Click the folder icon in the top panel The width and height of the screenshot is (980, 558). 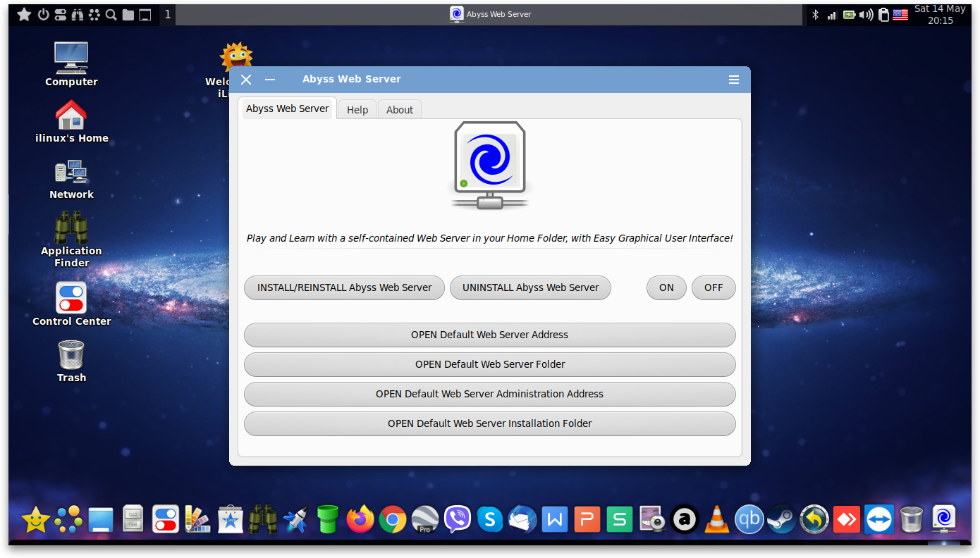pyautogui.click(x=128, y=14)
